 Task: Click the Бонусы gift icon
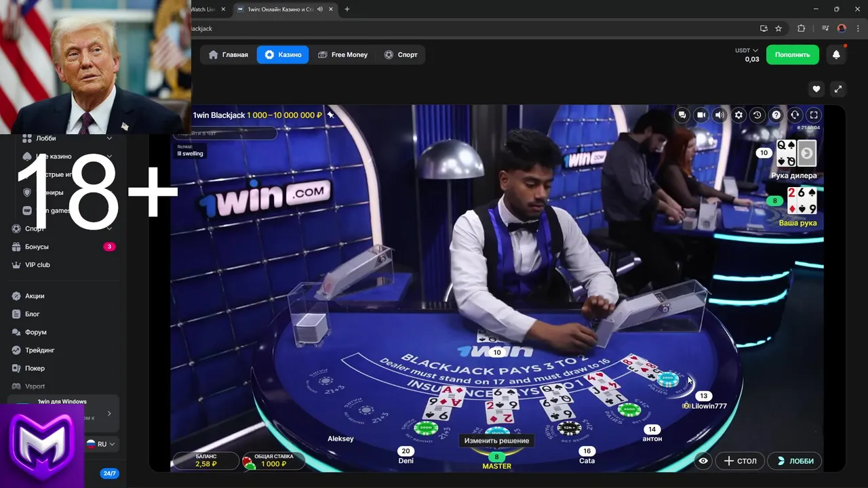[x=17, y=247]
